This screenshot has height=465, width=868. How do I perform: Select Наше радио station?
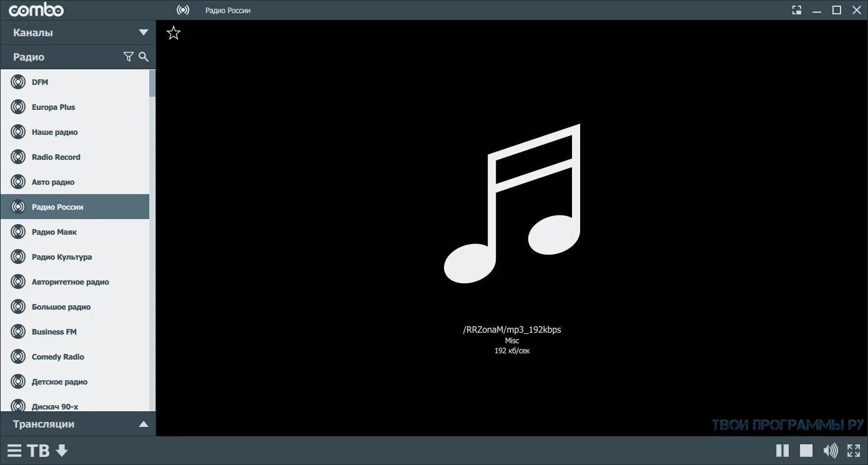coord(74,132)
